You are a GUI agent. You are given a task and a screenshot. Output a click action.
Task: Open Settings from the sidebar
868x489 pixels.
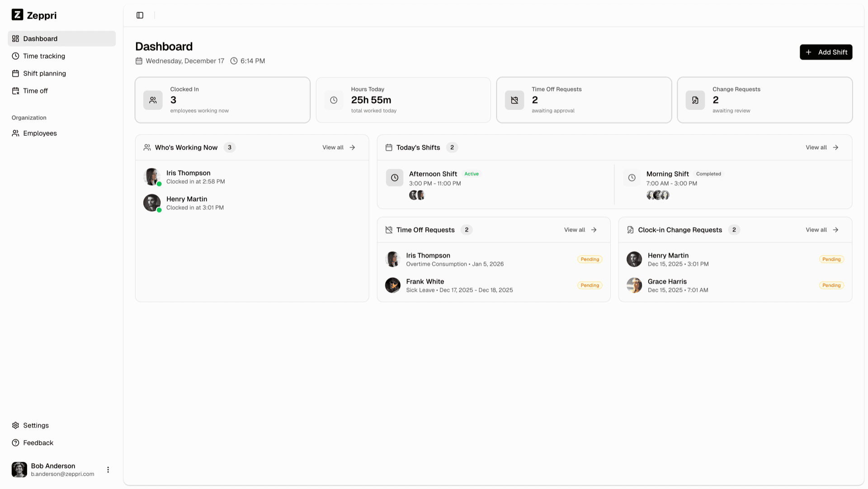point(36,425)
